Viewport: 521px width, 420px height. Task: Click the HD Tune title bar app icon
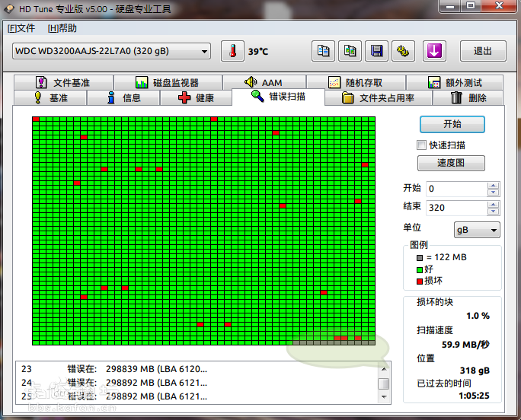pyautogui.click(x=9, y=8)
